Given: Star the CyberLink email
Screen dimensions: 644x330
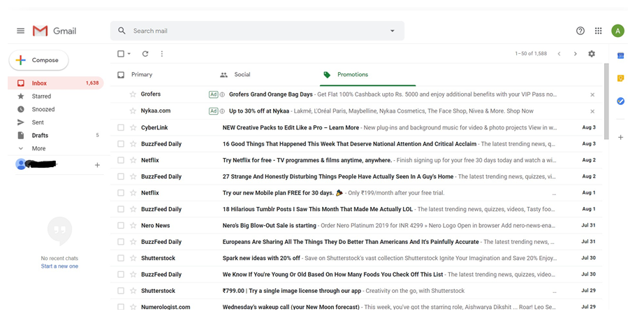Looking at the screenshot, I should click(133, 127).
